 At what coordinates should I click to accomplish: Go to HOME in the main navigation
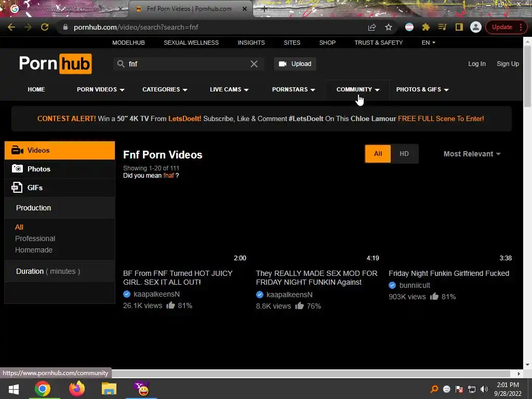[36, 89]
